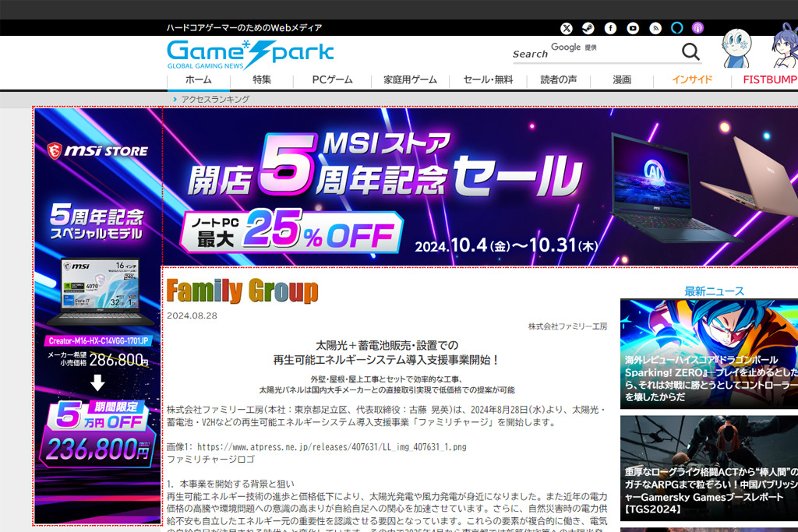Open the YouTube icon in header
This screenshot has height=532, width=798.
click(x=633, y=29)
